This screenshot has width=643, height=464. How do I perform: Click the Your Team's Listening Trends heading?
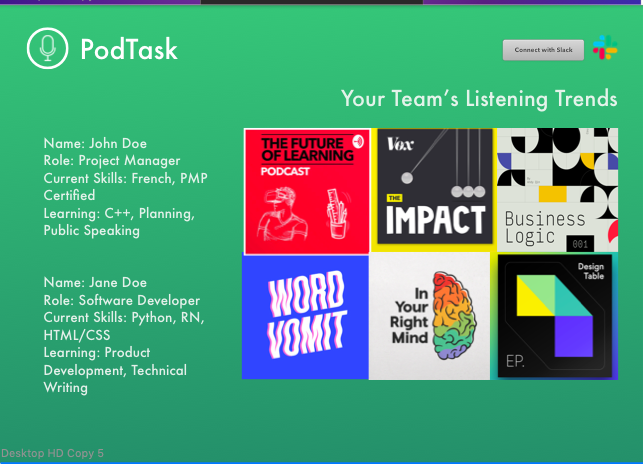click(x=479, y=98)
